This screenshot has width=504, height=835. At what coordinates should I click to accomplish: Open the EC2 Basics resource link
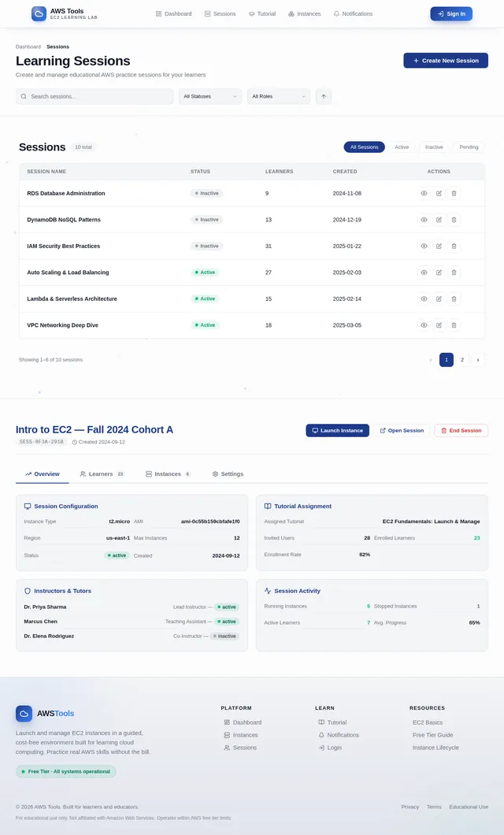pyautogui.click(x=428, y=722)
